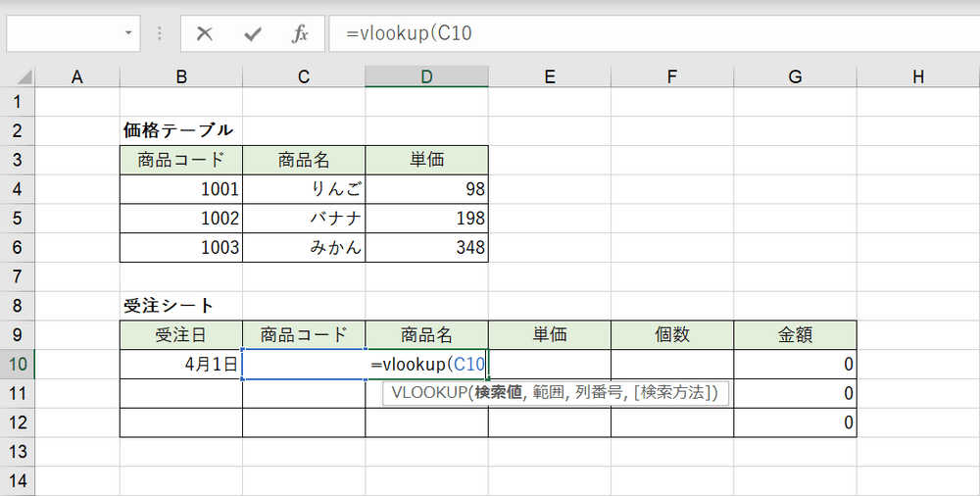The width and height of the screenshot is (980, 496).
Task: Open Insert Function with the fx icon
Action: coord(300,33)
